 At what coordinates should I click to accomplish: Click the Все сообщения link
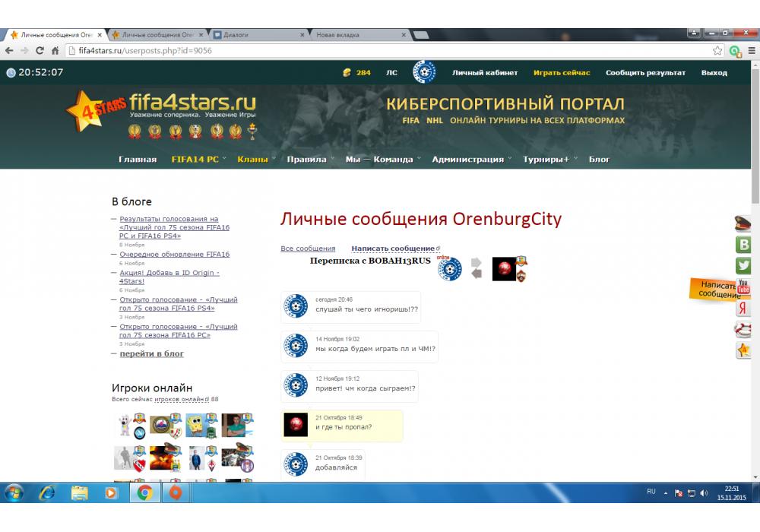point(308,249)
